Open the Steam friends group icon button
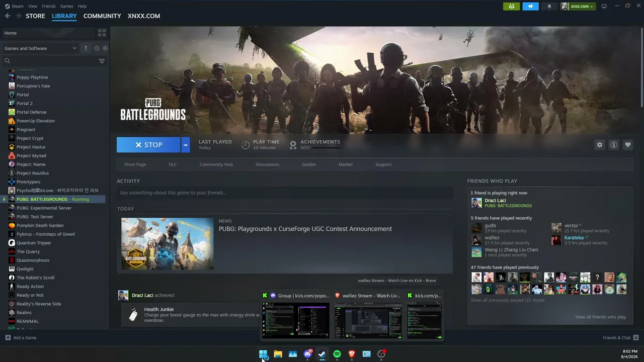This screenshot has width=644, height=362. 512,6
